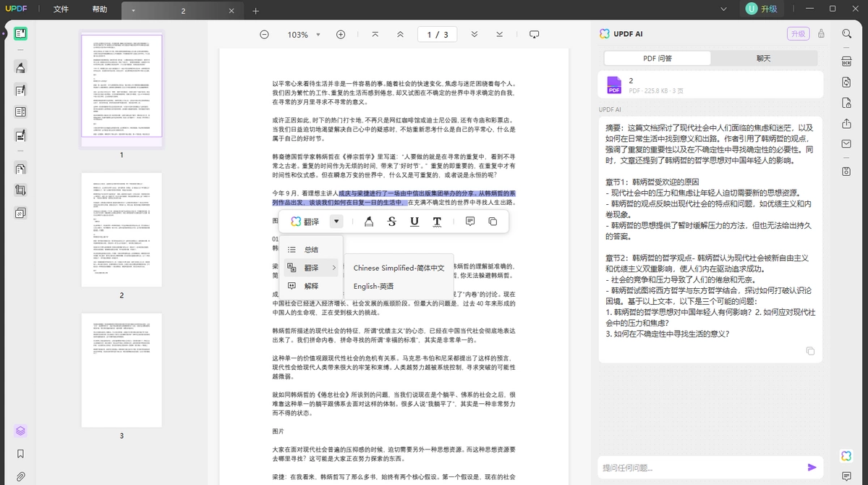This screenshot has height=485, width=868.
Task: Apply squiggly underline to the selected text
Action: pos(437,222)
